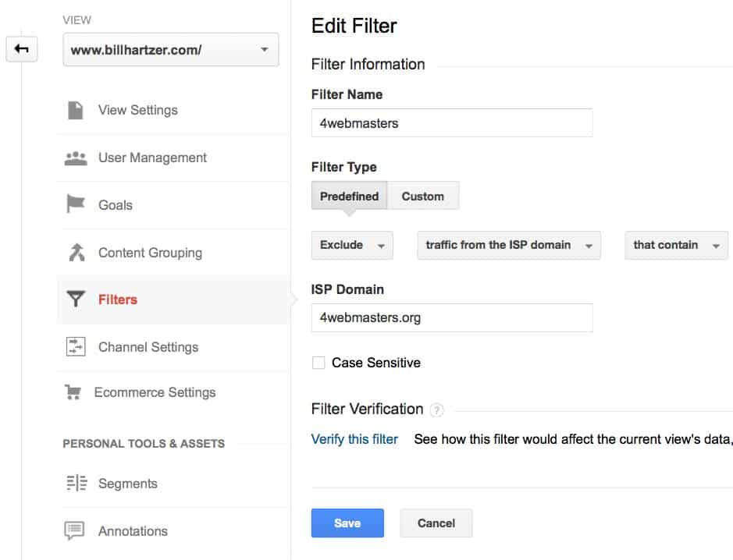Screen dimensions: 733x560
Task: Select the Goals flag icon
Action: click(75, 204)
